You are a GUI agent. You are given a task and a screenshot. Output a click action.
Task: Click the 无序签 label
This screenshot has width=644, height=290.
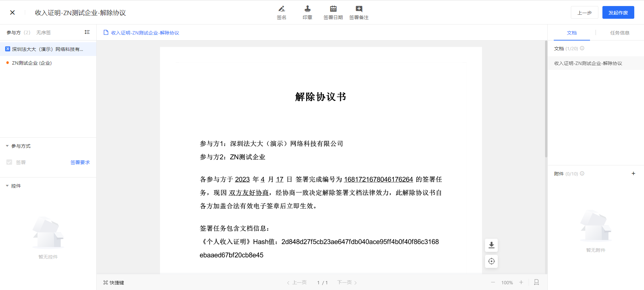(x=44, y=32)
